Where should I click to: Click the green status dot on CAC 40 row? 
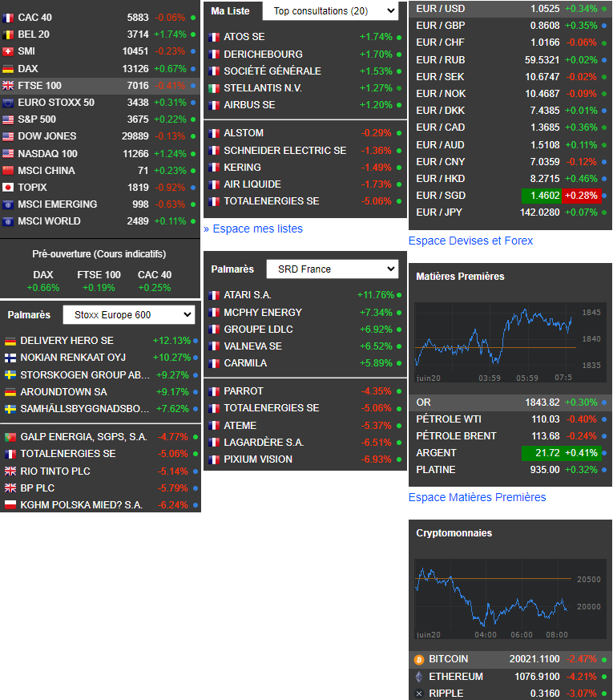(193, 18)
